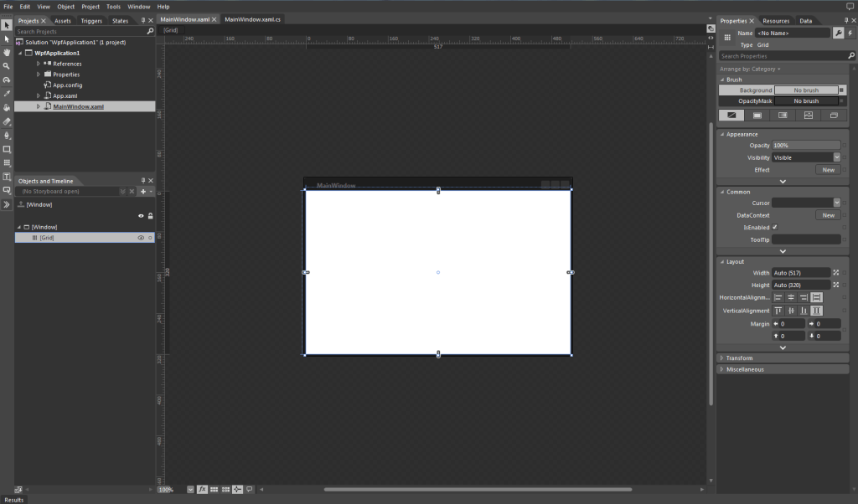Click the Events lightning bolt icon

[850, 33]
